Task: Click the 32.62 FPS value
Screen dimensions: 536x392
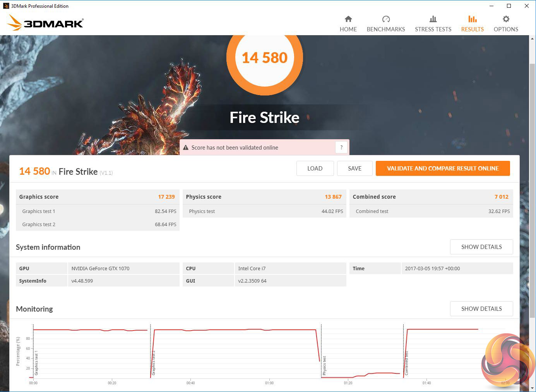Action: point(499,211)
